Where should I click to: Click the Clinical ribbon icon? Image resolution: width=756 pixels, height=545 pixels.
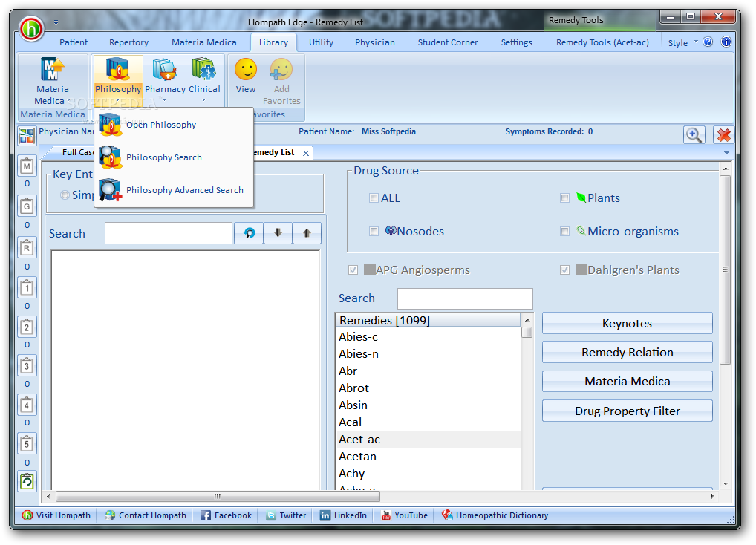point(204,71)
